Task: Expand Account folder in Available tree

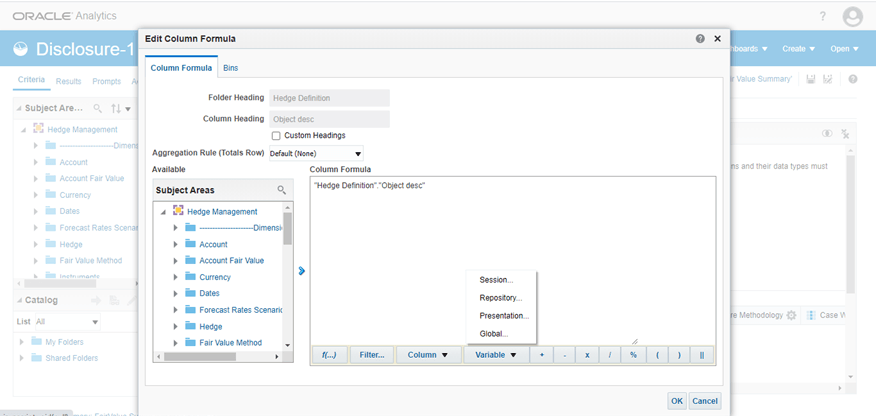Action: (175, 245)
